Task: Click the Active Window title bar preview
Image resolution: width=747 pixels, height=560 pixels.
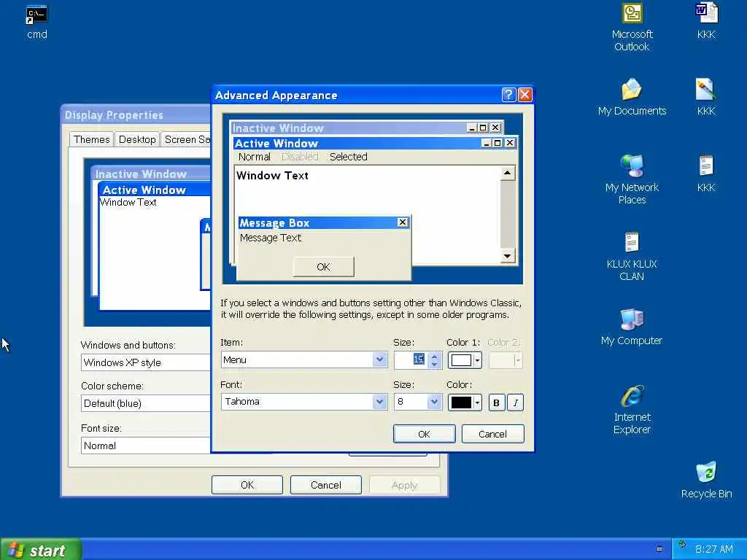Action: (375, 143)
